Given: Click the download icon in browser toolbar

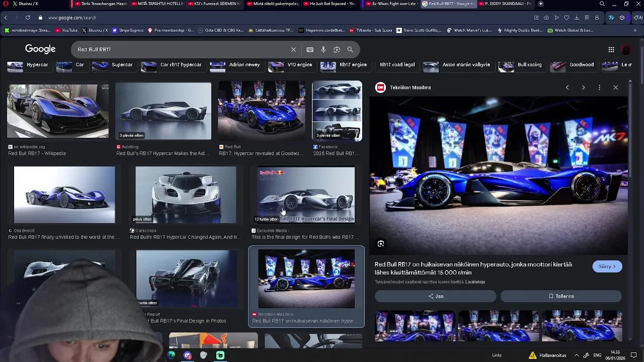Looking at the screenshot, I should [577, 18].
